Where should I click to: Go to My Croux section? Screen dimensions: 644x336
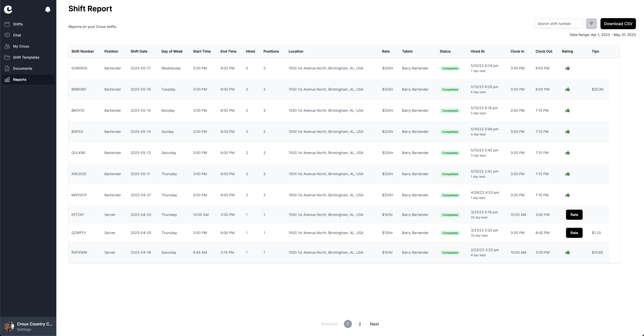[21, 46]
